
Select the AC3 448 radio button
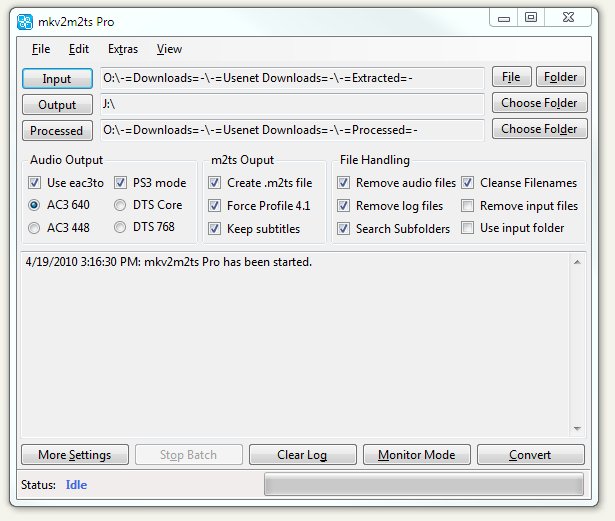point(34,228)
